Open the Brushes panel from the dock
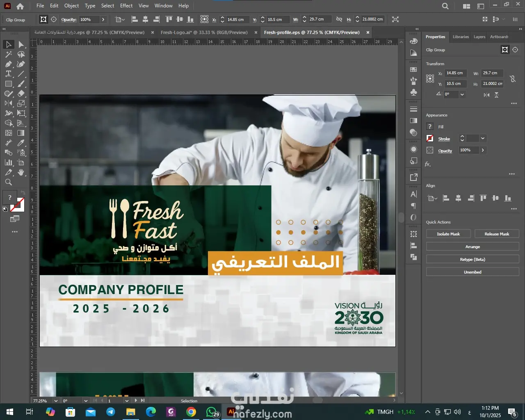Screen dimensions: 525x420 pyautogui.click(x=413, y=81)
